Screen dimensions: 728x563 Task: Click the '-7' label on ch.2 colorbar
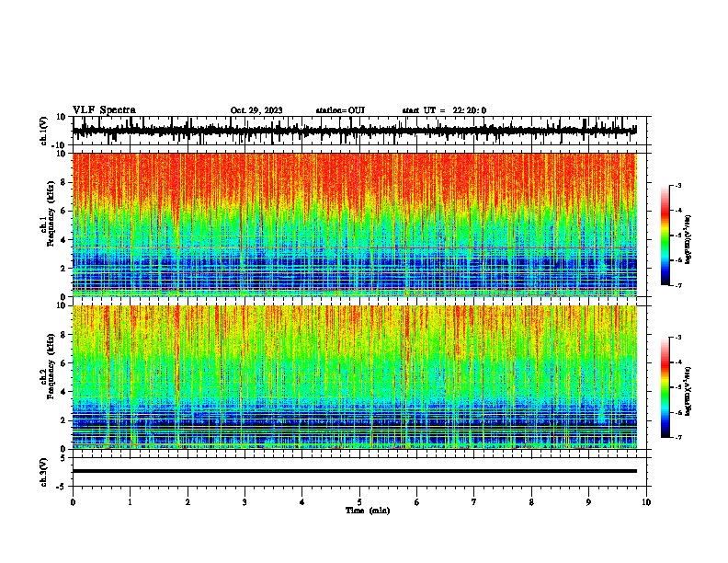(677, 437)
